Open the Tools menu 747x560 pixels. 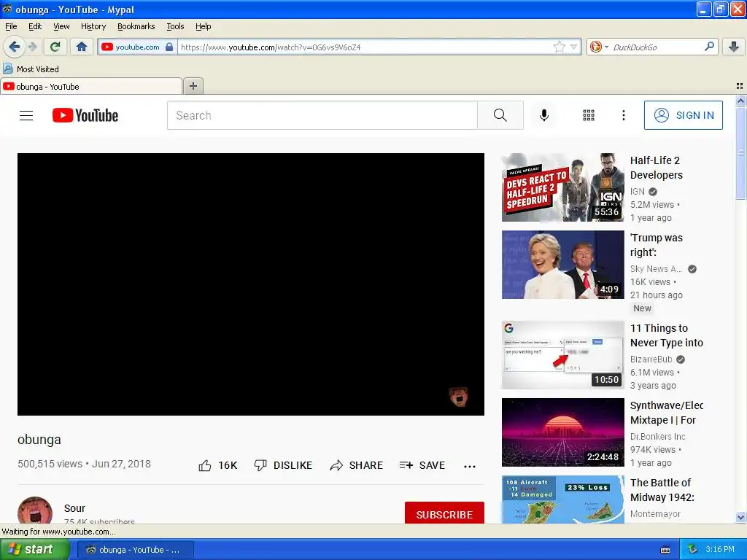[175, 26]
